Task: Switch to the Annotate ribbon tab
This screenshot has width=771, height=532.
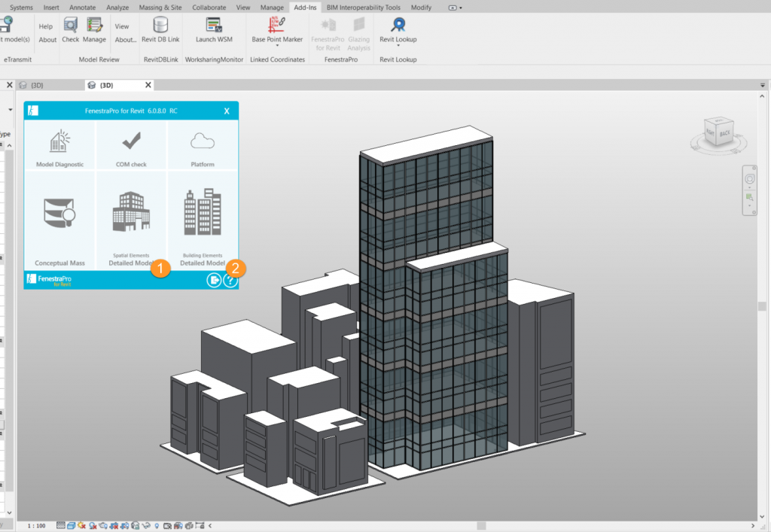Action: point(83,8)
